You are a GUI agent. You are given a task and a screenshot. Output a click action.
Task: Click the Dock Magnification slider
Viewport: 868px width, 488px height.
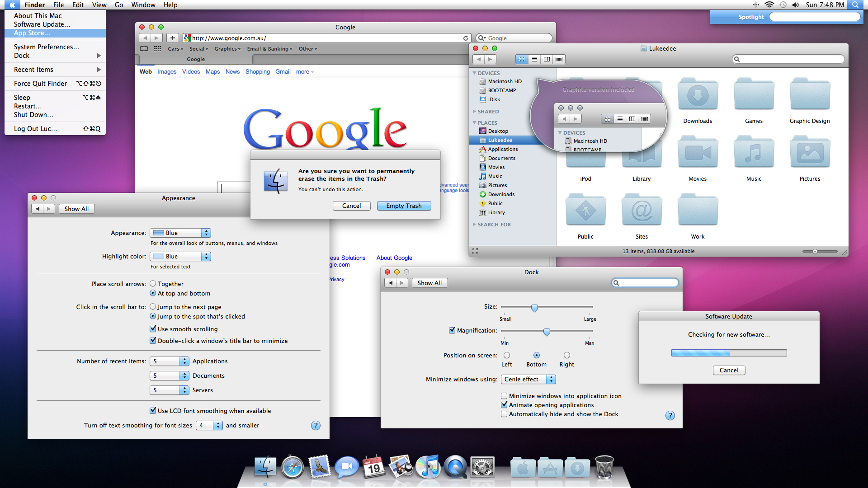coord(547,332)
